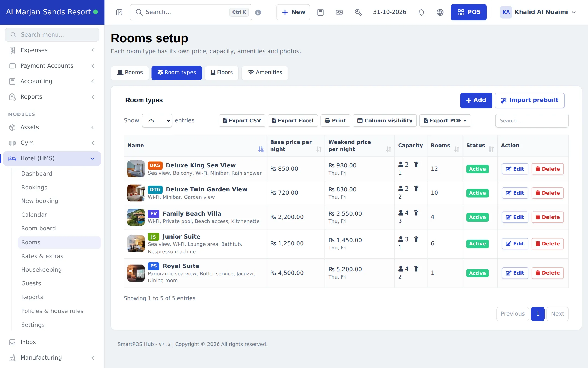
Task: Click the Add room type button
Action: click(476, 100)
